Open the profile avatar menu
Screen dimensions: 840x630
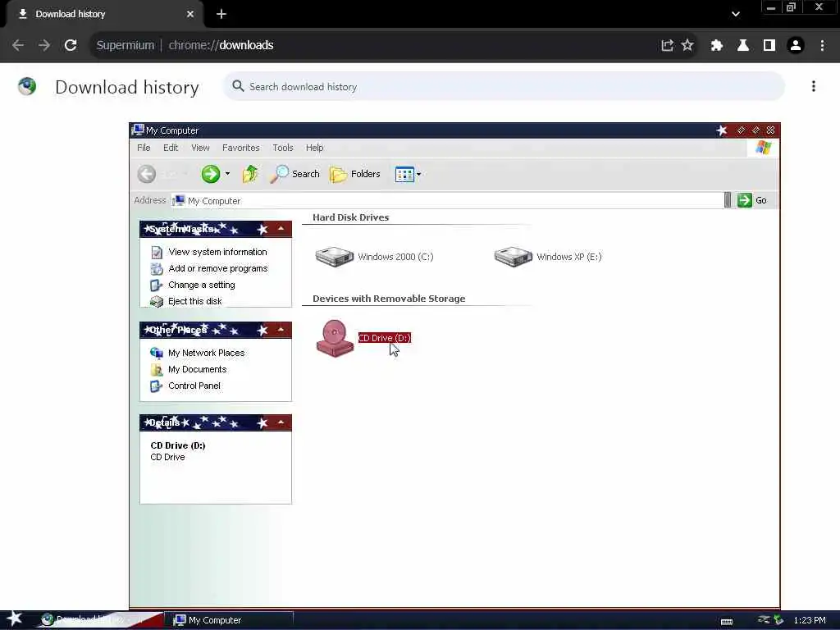[796, 46]
